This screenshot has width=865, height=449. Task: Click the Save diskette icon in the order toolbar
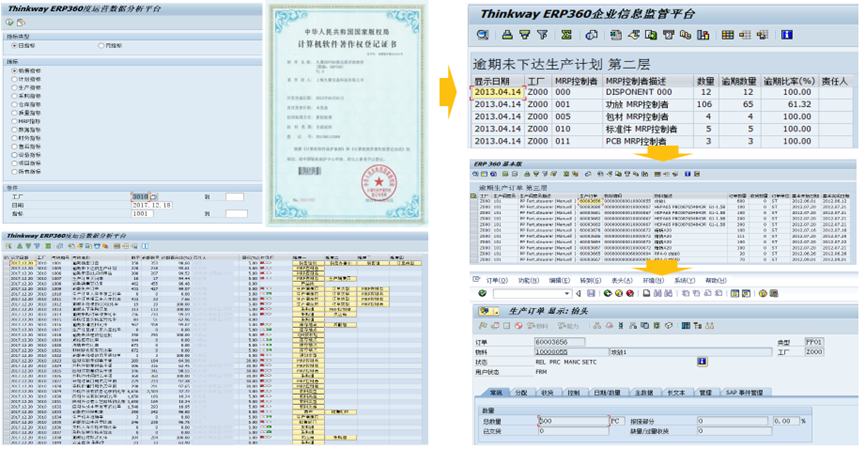tap(591, 293)
